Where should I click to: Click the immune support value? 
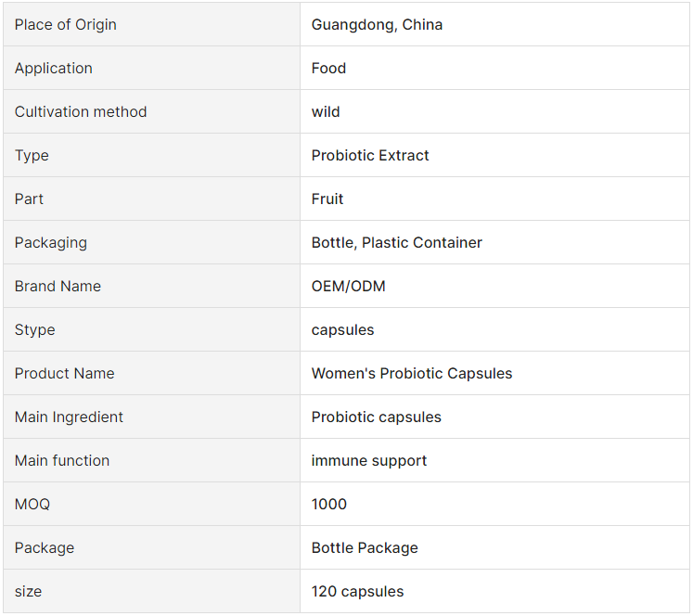point(369,461)
